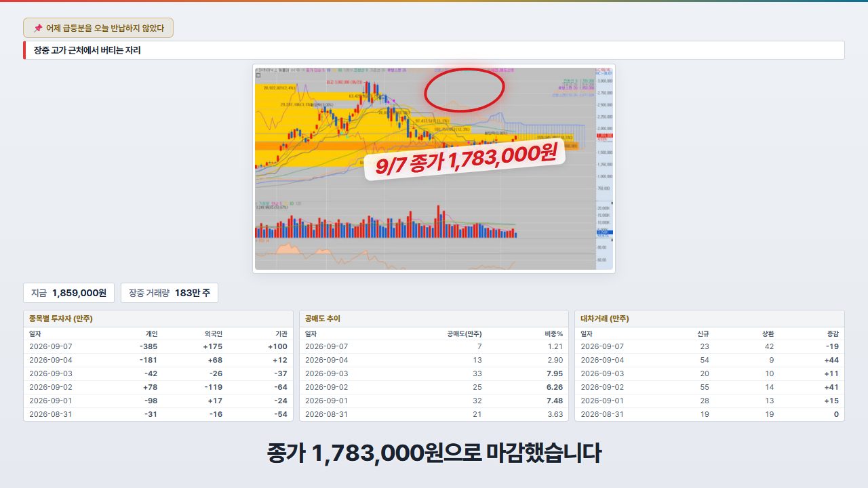Click short-sale ratio 6.26 for 2026-09-02
Viewport: 868px width, 488px height.
pyautogui.click(x=555, y=387)
